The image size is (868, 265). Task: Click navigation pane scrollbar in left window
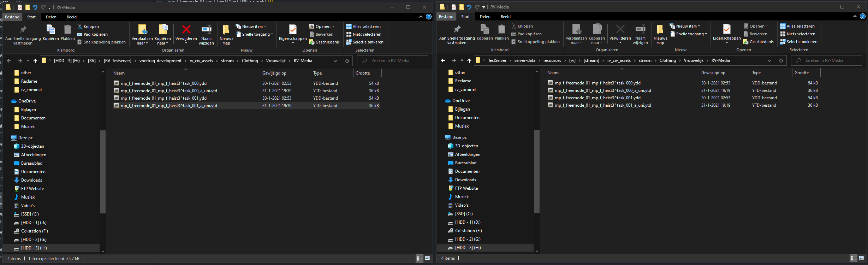pos(103,172)
